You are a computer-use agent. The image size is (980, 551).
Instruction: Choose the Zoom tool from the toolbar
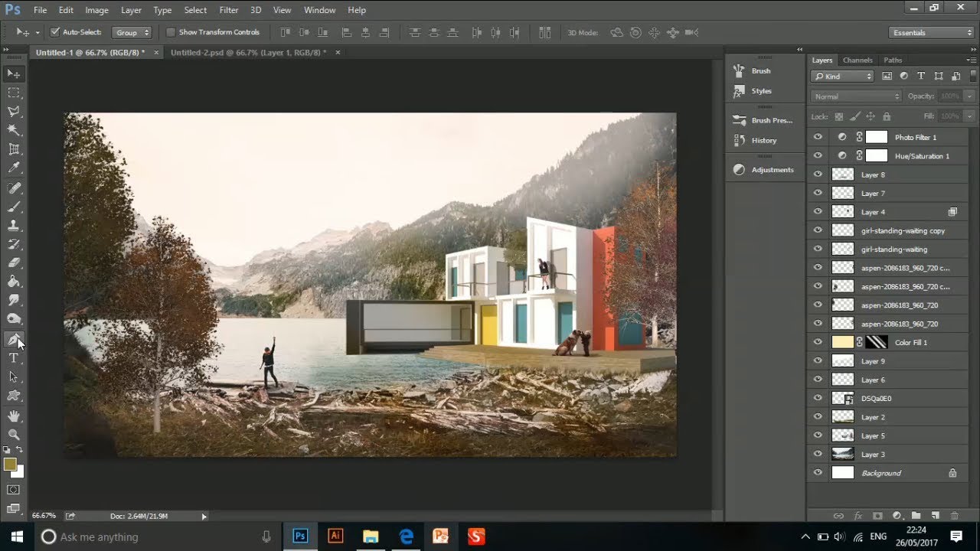[x=12, y=436]
